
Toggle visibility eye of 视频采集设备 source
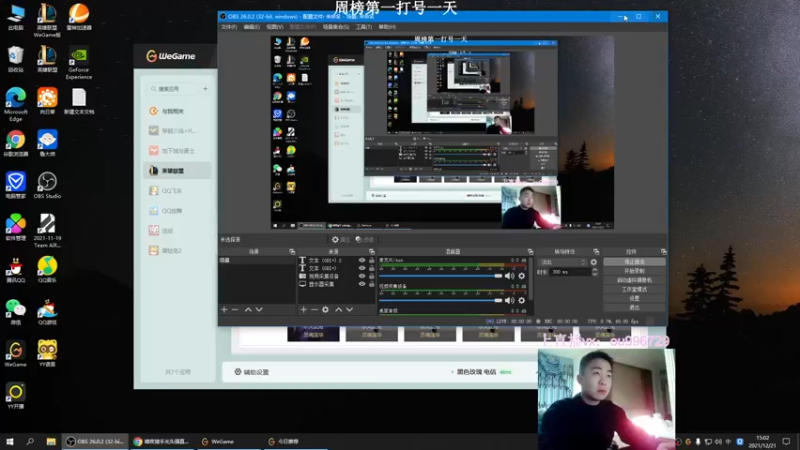click(x=362, y=276)
